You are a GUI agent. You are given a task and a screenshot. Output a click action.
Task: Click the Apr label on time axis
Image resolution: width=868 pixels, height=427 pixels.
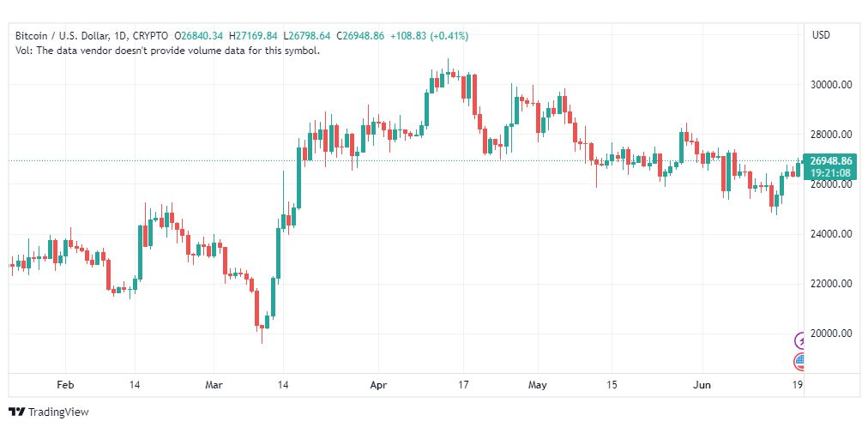click(379, 386)
